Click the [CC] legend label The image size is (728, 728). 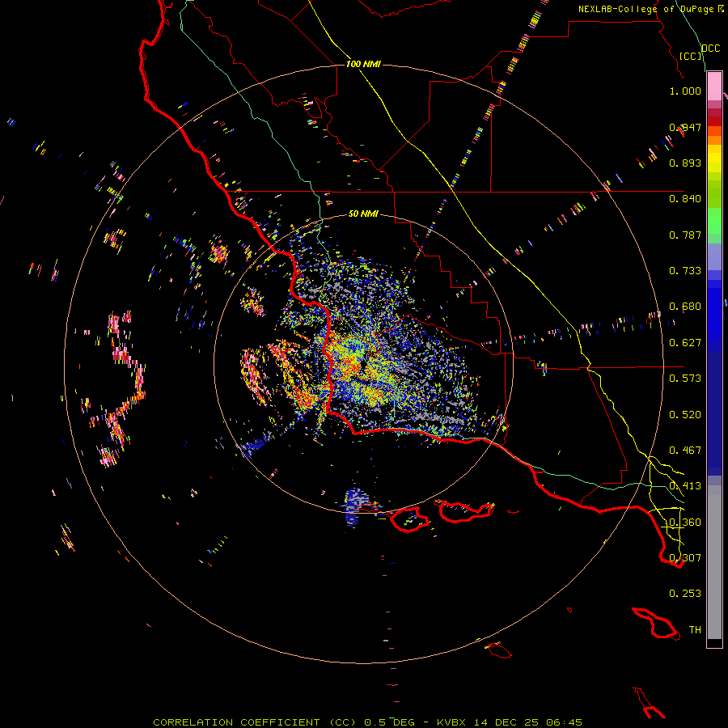click(x=691, y=56)
